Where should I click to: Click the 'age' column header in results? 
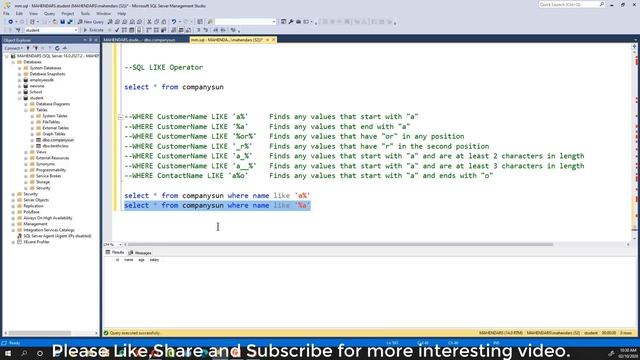click(x=141, y=260)
